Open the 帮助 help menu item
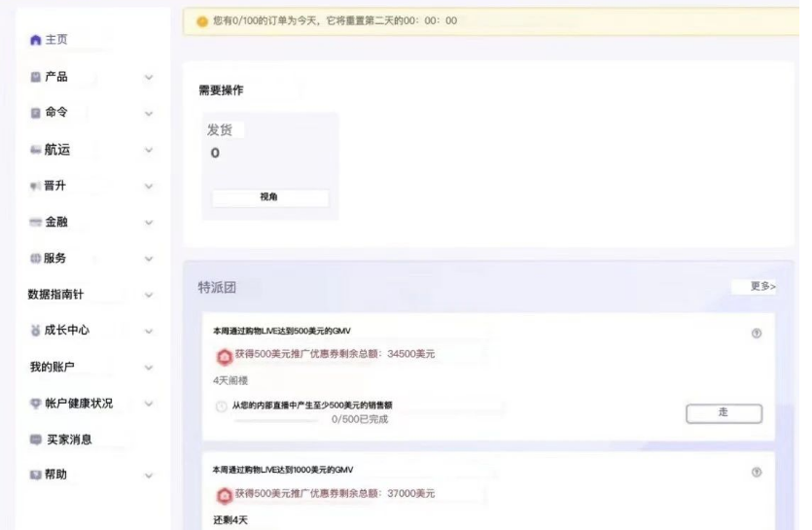Image resolution: width=812 pixels, height=530 pixels. [x=57, y=475]
